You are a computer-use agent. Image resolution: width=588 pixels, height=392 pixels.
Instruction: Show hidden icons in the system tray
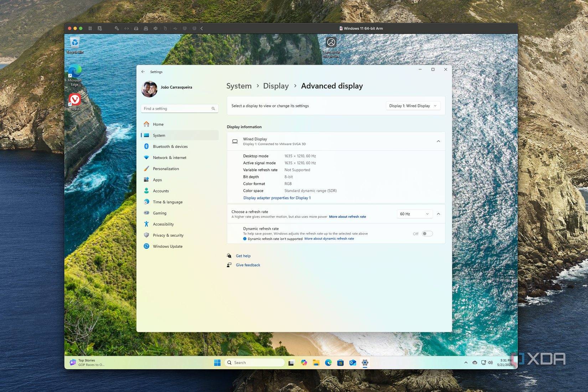(466, 362)
